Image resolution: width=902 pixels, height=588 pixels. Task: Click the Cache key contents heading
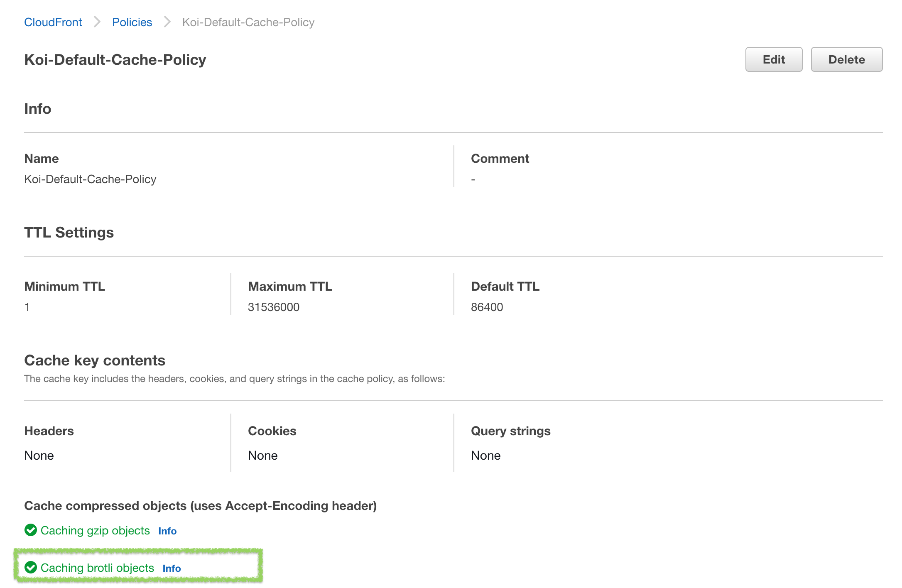tap(95, 360)
